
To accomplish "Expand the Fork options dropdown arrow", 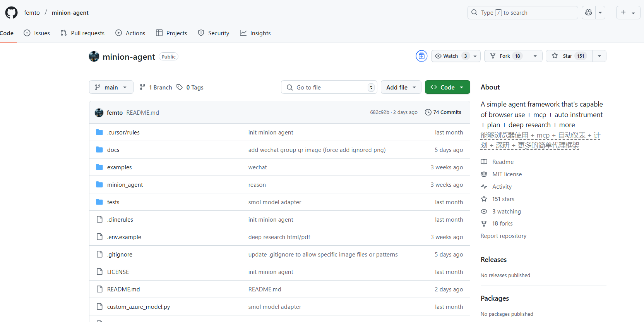I will click(x=535, y=56).
